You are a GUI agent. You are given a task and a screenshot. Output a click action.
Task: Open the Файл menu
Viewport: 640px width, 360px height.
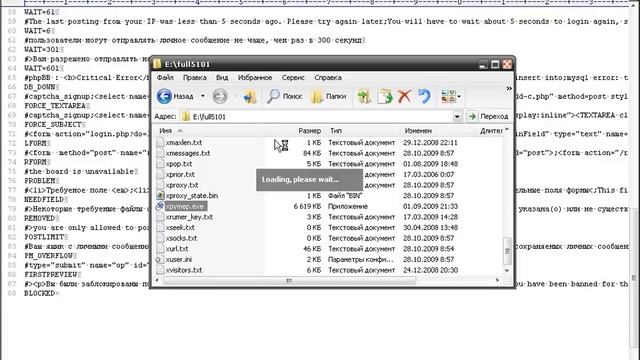(165, 77)
